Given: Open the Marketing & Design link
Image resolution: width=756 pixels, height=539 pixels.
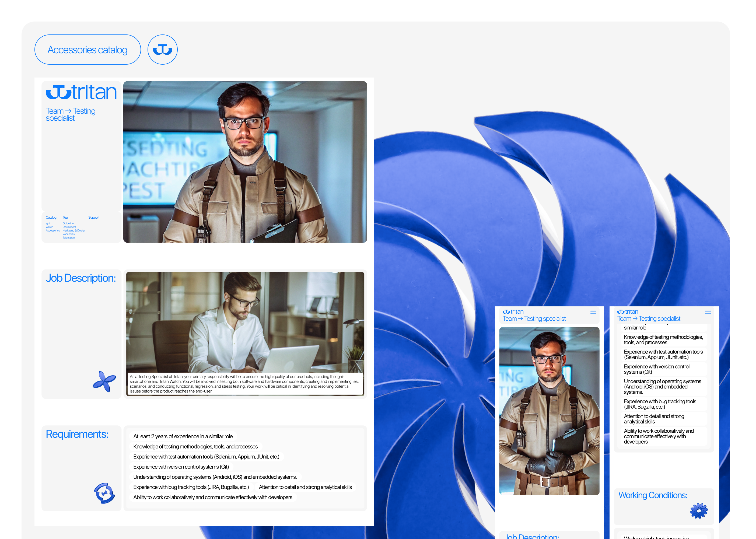Looking at the screenshot, I should click(x=74, y=230).
